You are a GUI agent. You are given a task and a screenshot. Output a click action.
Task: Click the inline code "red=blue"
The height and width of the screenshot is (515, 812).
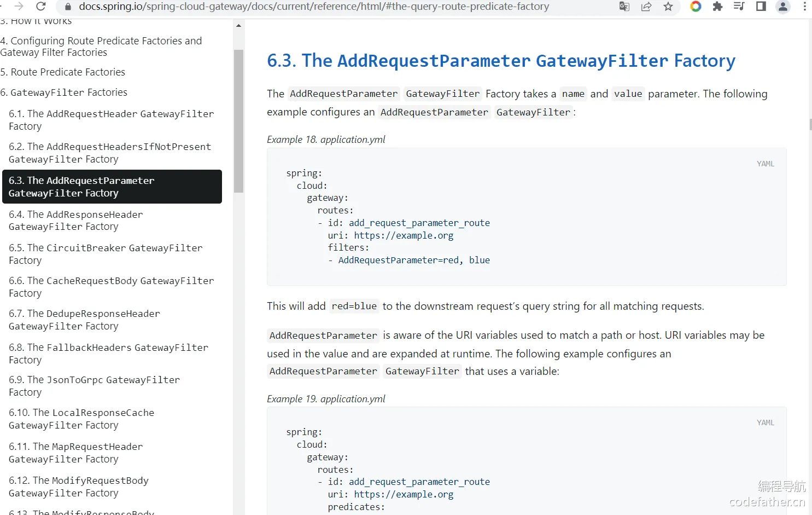[354, 306]
